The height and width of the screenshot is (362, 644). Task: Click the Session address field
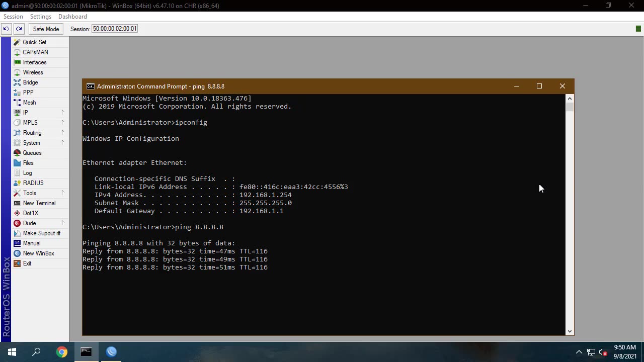coord(115,29)
